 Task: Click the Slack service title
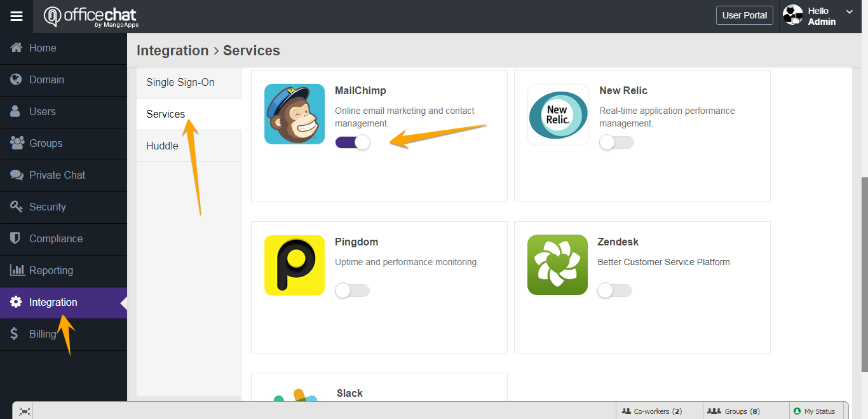tap(349, 394)
